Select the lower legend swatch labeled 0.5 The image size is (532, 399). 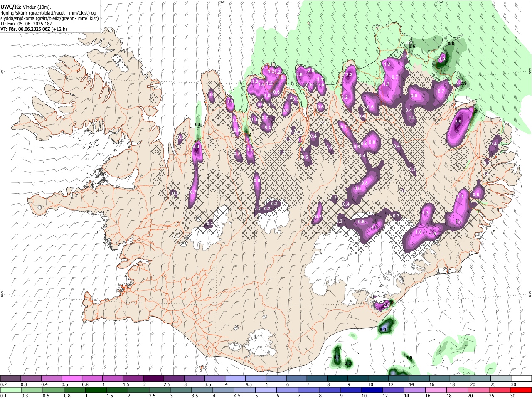pos(53,390)
